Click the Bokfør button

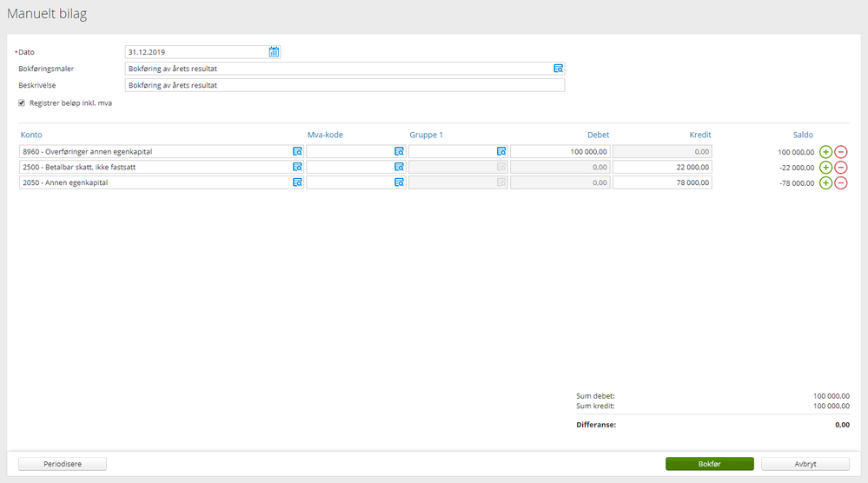point(709,464)
